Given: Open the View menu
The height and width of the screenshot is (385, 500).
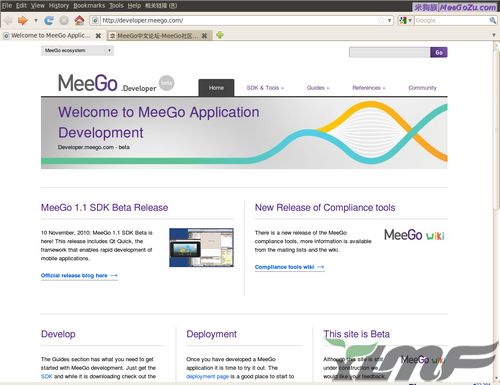Looking at the screenshot, I should pos(38,6).
